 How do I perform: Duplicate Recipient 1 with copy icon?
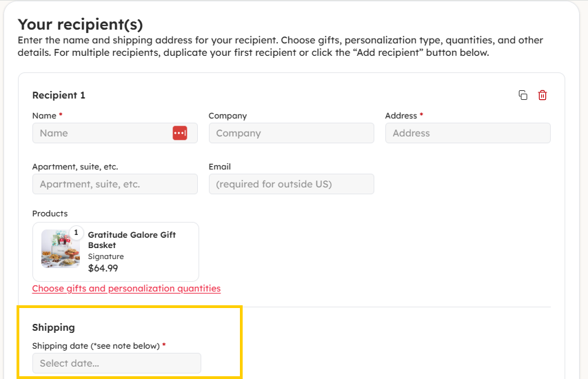[523, 95]
